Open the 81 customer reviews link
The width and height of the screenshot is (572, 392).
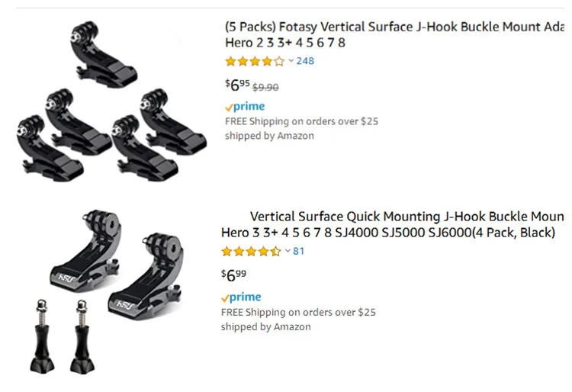[298, 251]
